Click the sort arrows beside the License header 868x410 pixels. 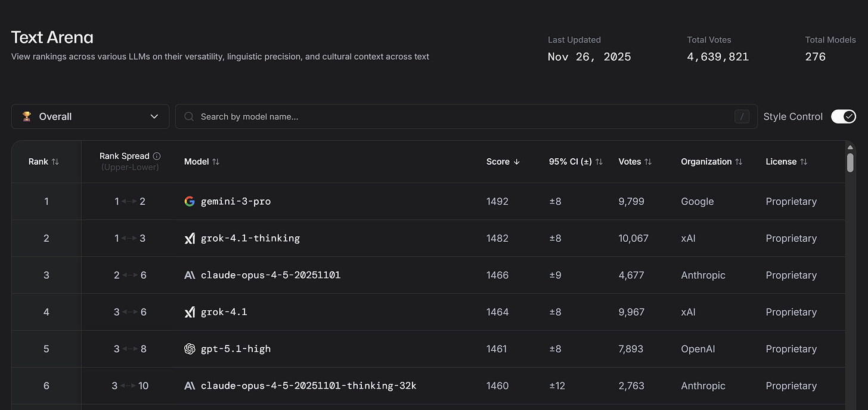pyautogui.click(x=804, y=162)
